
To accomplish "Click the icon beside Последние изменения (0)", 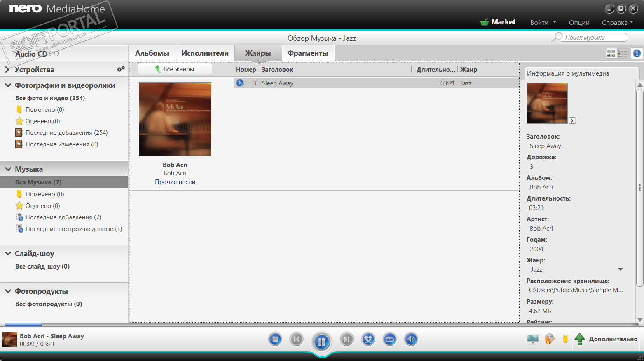I will pos(19,144).
